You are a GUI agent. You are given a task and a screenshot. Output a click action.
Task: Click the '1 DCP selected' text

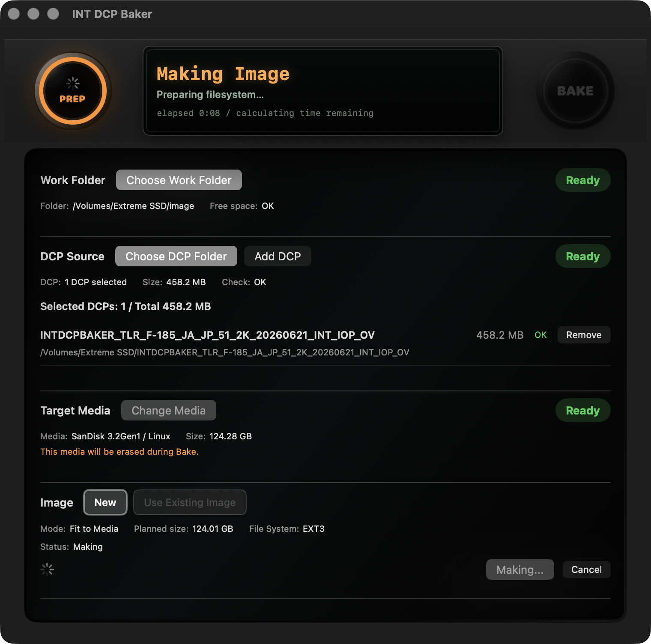pos(96,282)
